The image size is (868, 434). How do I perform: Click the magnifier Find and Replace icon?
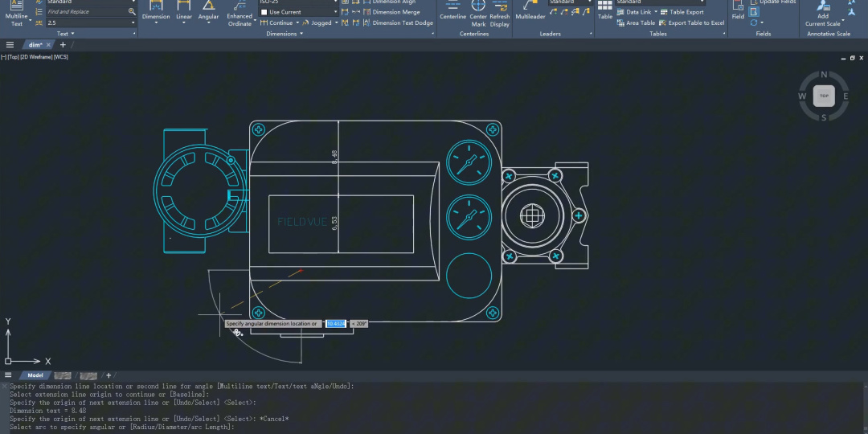[132, 11]
